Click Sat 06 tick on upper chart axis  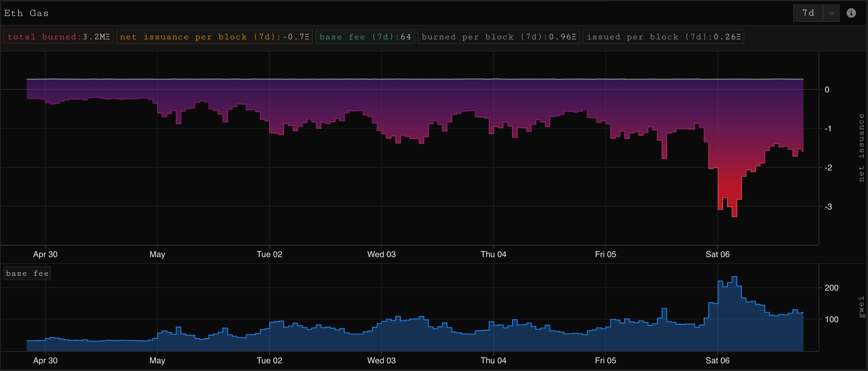coord(717,254)
